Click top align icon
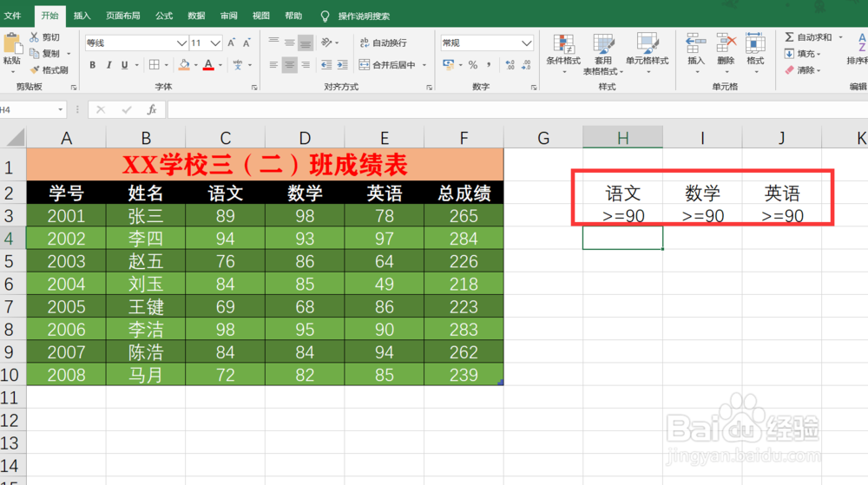868x485 pixels. click(273, 43)
